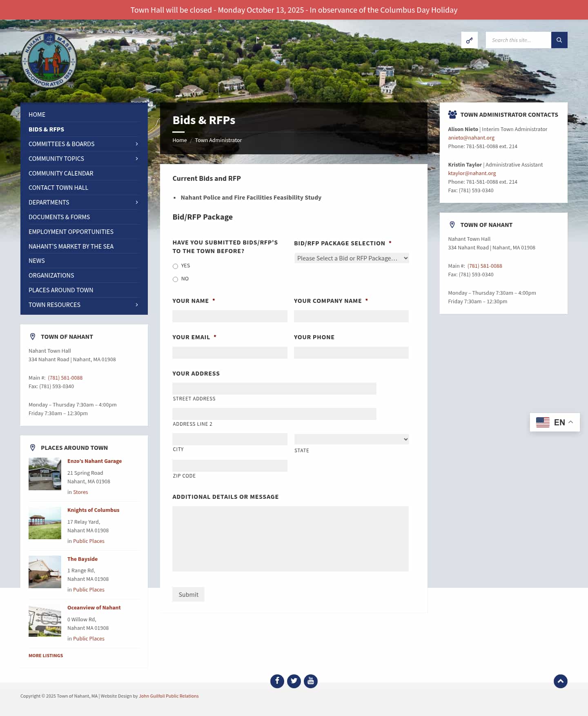
Task: Click the Your Email input field
Action: click(x=230, y=353)
